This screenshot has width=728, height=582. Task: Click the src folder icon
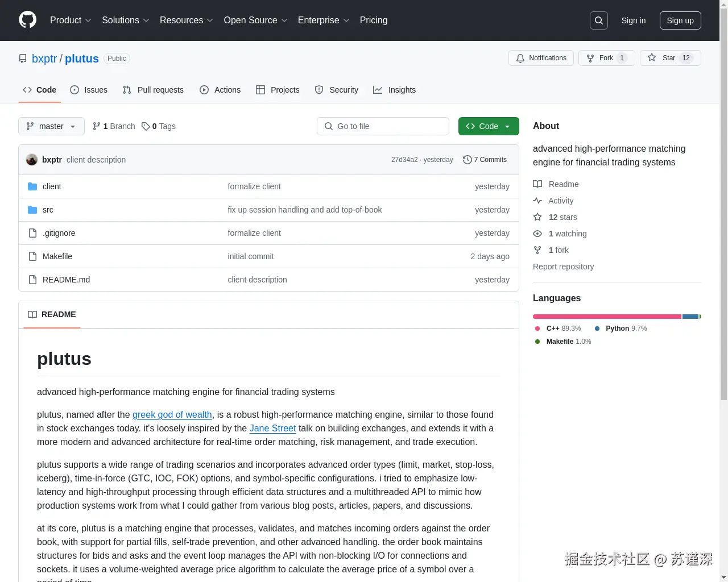[32, 210]
